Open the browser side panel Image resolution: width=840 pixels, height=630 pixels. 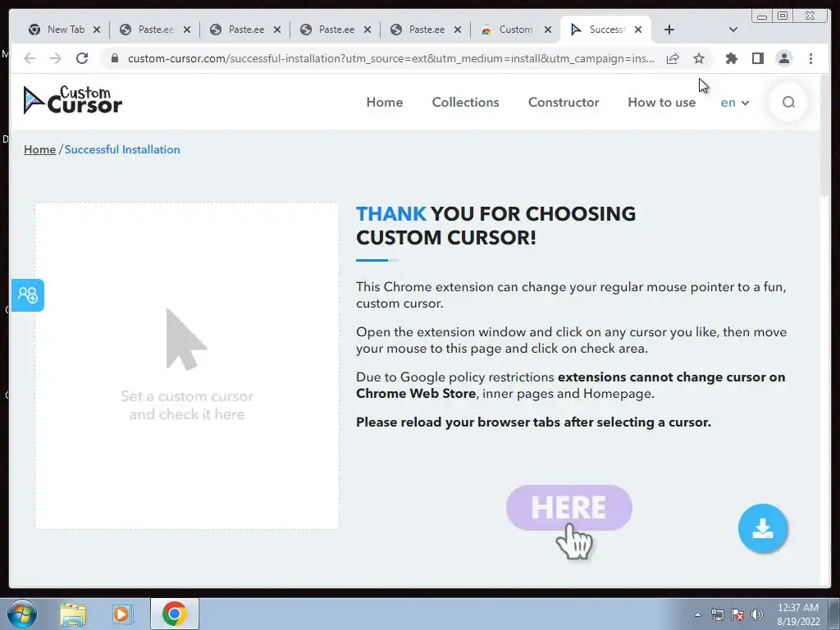(757, 58)
